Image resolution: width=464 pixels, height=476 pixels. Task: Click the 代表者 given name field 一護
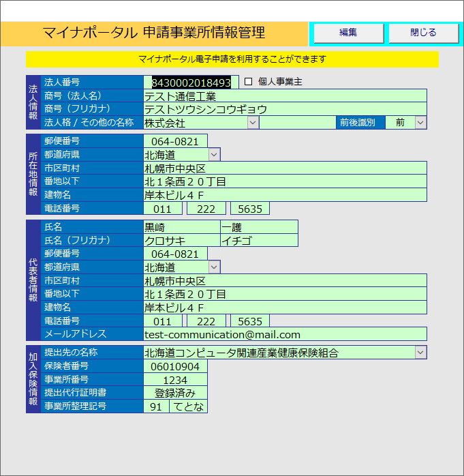(259, 227)
